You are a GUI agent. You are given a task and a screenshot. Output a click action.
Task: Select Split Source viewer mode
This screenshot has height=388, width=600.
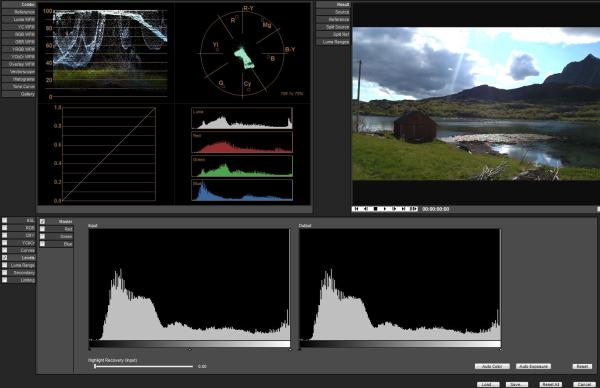[333, 27]
